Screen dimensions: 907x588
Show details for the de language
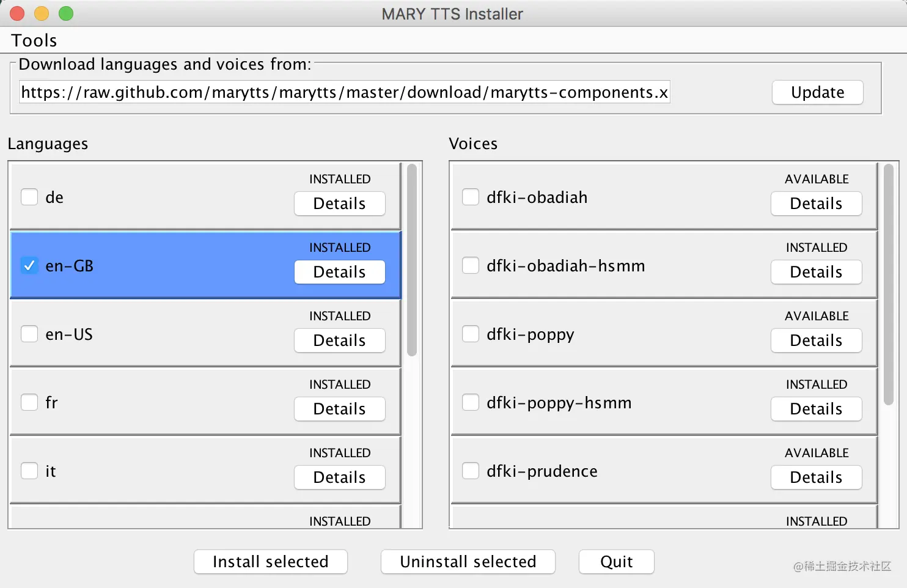339,204
